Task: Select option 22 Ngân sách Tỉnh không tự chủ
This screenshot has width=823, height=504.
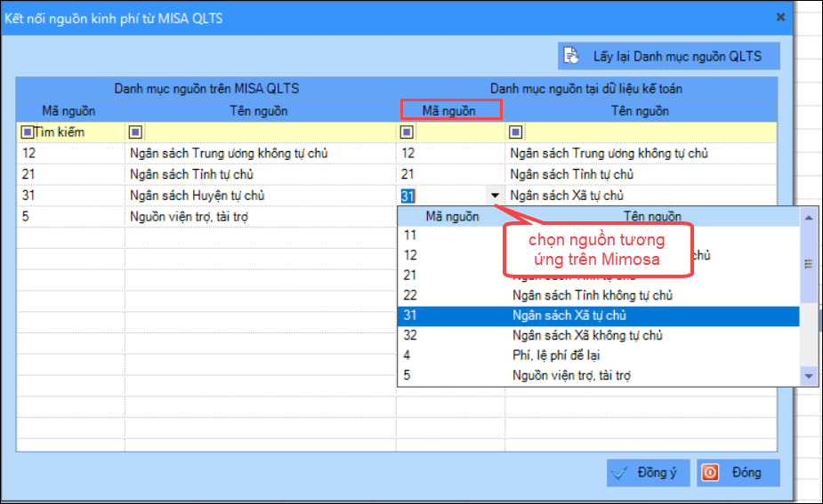Action: [x=599, y=295]
